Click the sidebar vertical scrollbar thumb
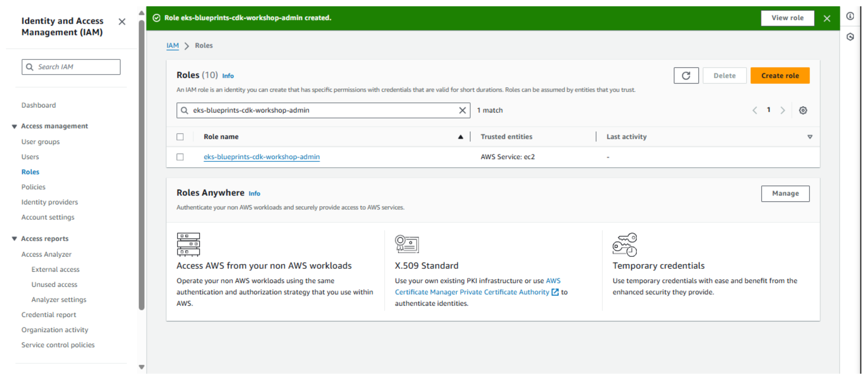Image resolution: width=868 pixels, height=380 pixels. coord(141,165)
